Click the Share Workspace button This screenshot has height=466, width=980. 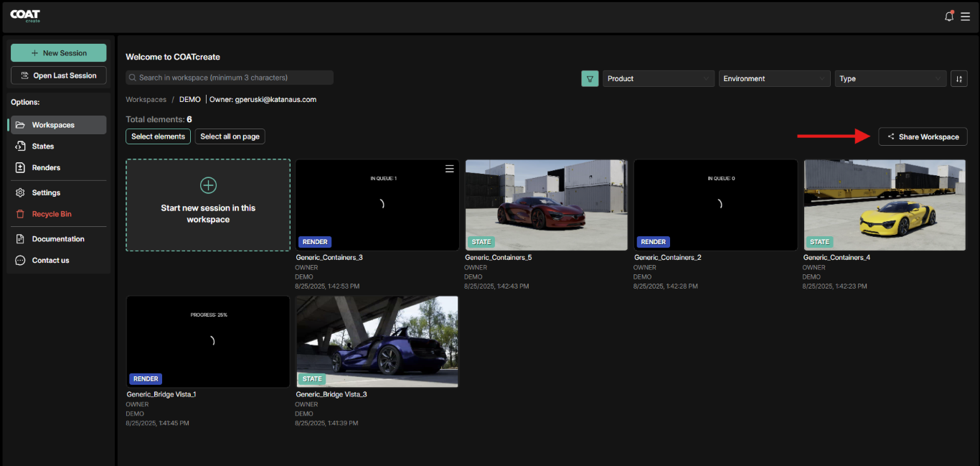coord(923,137)
